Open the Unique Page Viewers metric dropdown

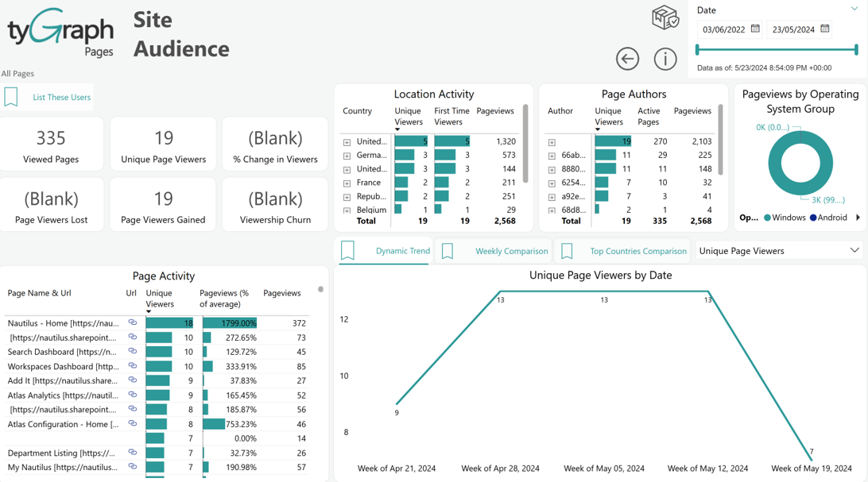(777, 251)
